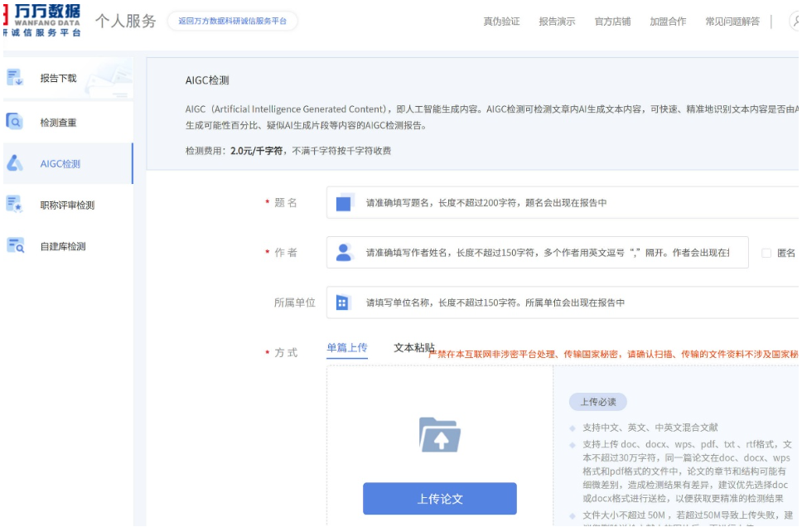Open 常见问题解答 in top navigation
Image resolution: width=802 pixels, height=532 pixels.
tap(732, 22)
